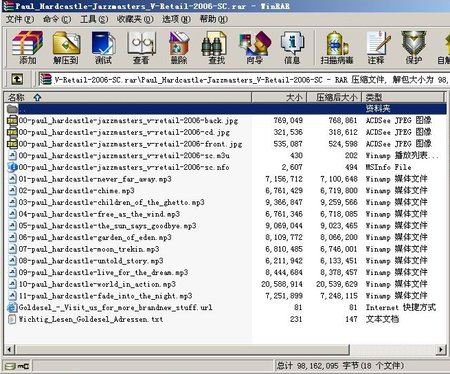Screen dimensions: 450x374
Task: Open the 帮助 (Help) menu
Action: click(x=214, y=19)
